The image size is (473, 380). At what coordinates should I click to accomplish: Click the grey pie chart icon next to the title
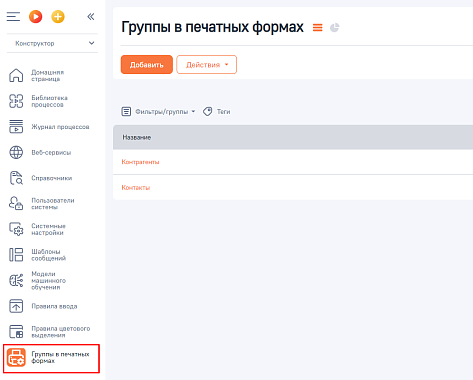(x=335, y=28)
